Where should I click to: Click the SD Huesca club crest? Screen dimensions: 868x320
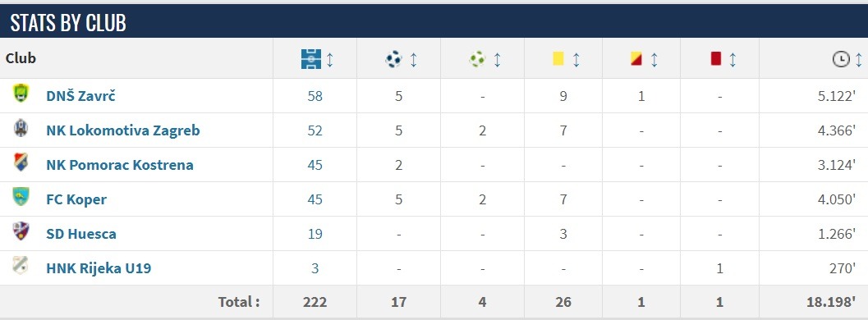(x=21, y=231)
